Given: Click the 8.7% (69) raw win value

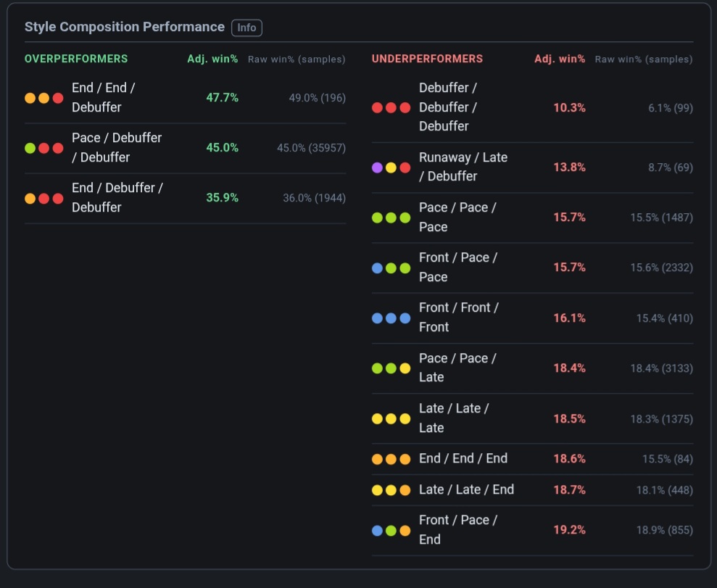Looking at the screenshot, I should (x=671, y=167).
